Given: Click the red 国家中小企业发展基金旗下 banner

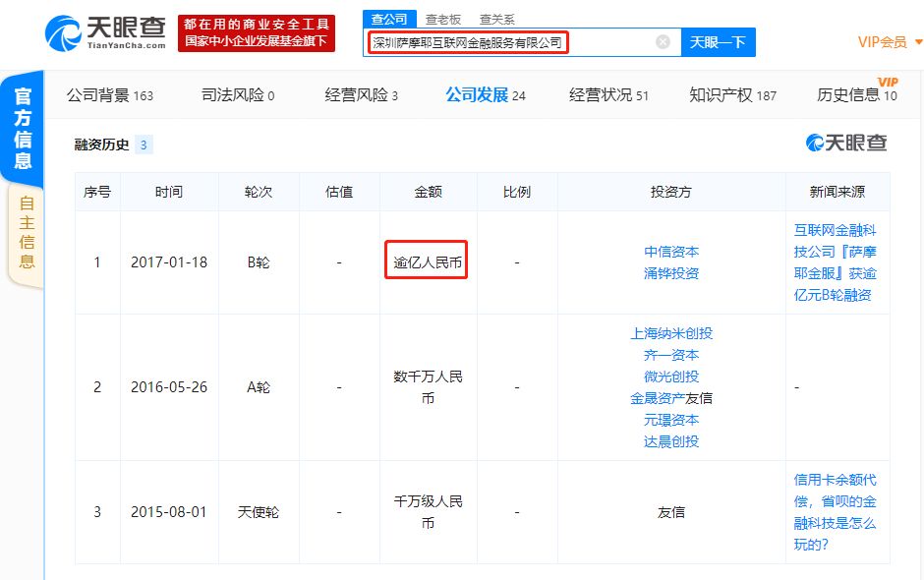Looking at the screenshot, I should point(257,33).
